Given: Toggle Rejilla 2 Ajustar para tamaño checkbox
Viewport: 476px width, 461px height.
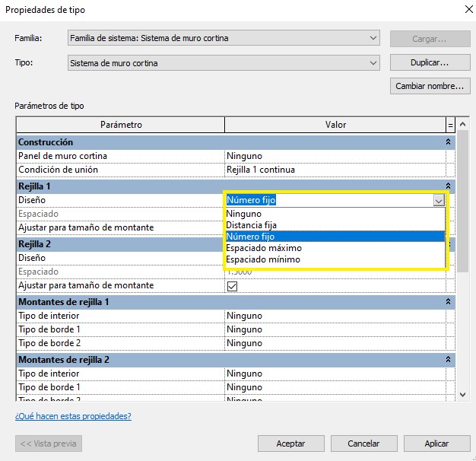Looking at the screenshot, I should (233, 286).
